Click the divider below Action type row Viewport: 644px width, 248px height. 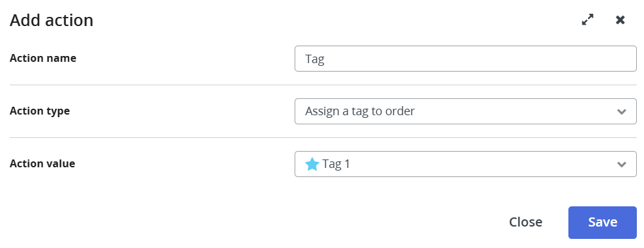323,138
